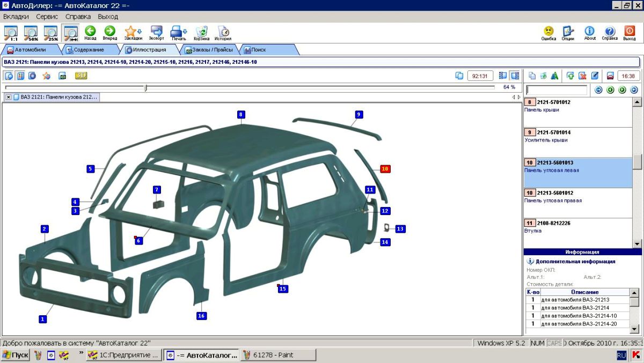644x363 pixels.
Task: Click the Ошибка sad-face icon
Action: [548, 31]
